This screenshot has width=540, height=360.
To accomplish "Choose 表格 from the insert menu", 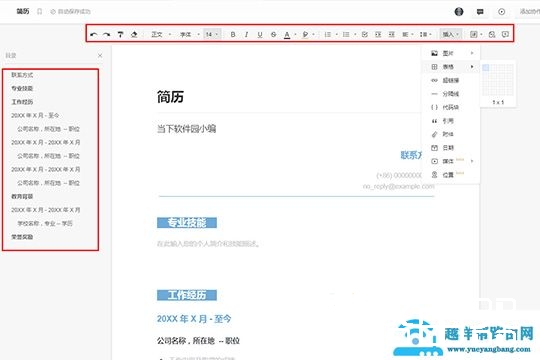I will point(451,66).
